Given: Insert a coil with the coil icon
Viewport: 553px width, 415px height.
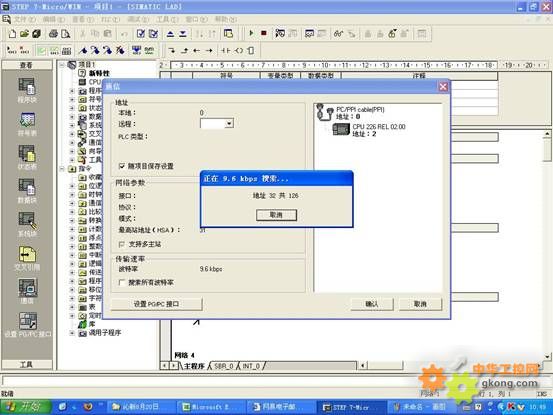Looking at the screenshot, I should click(x=239, y=51).
